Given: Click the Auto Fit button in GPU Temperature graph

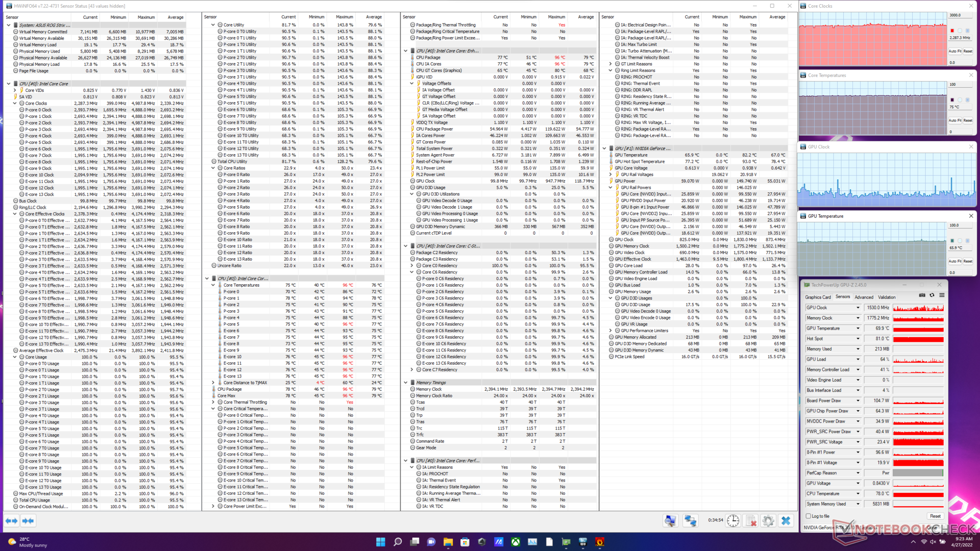Looking at the screenshot, I should pyautogui.click(x=954, y=261).
